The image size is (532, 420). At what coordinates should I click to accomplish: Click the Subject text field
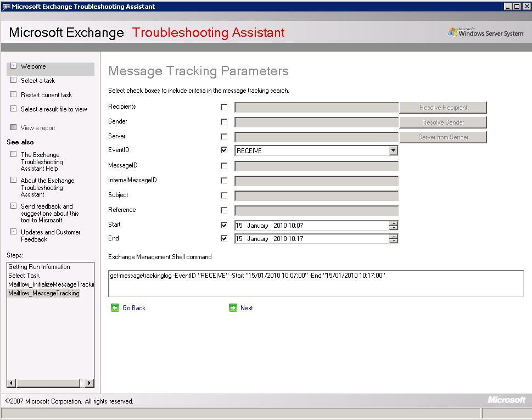pyautogui.click(x=317, y=196)
